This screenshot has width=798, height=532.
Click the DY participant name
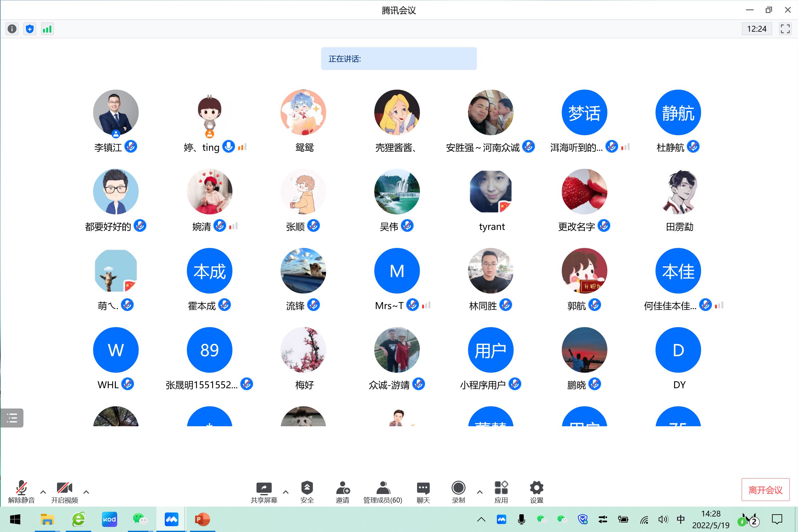(679, 385)
